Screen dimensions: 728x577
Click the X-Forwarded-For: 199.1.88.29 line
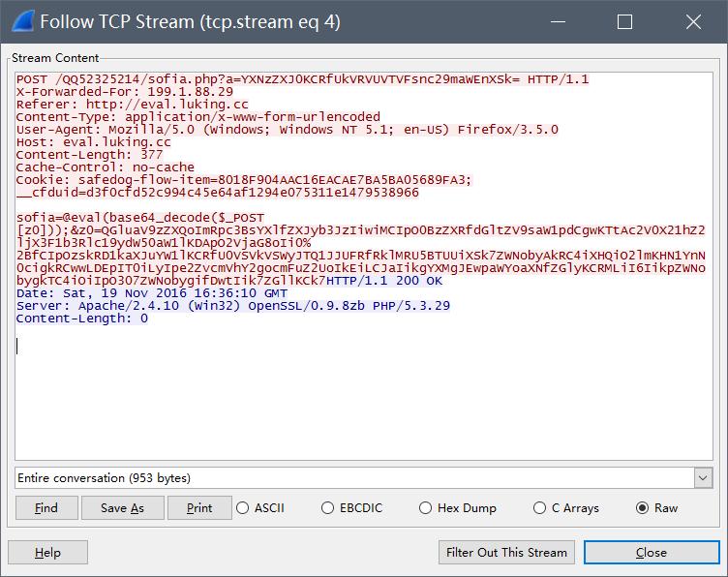click(x=125, y=92)
